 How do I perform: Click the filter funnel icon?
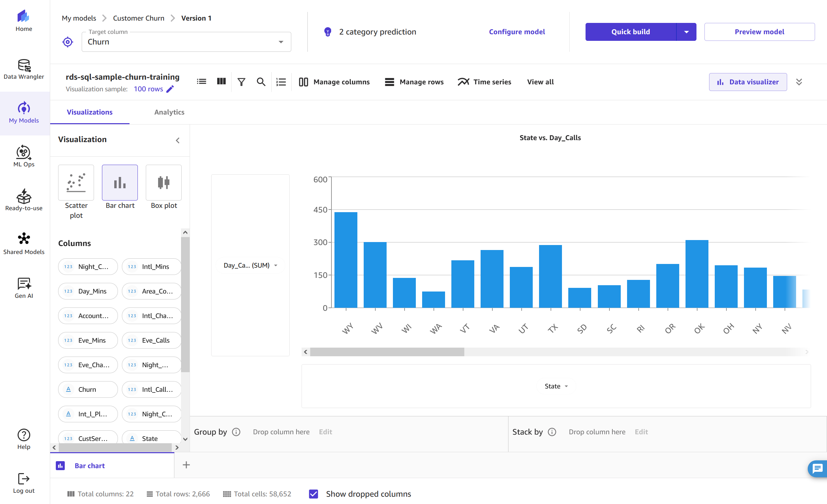tap(241, 82)
